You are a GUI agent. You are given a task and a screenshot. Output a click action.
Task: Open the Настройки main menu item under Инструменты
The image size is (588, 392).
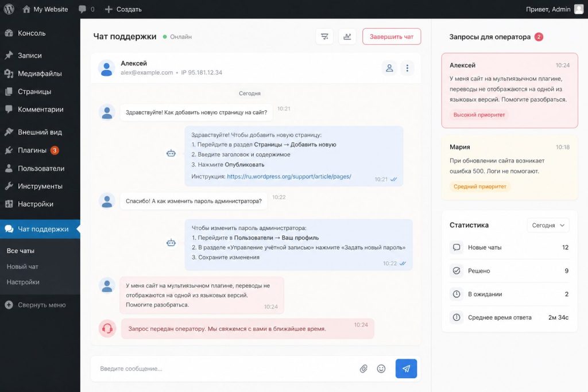point(40,204)
